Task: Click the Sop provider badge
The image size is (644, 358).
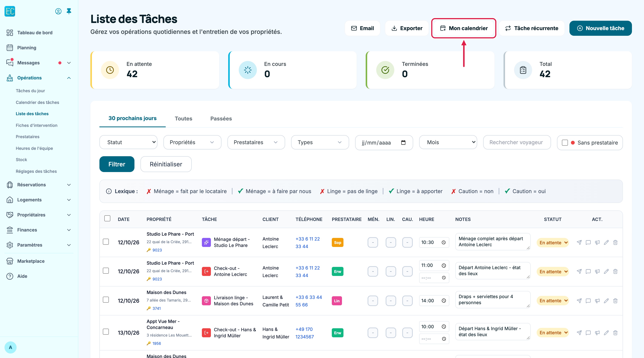Action: 337,242
